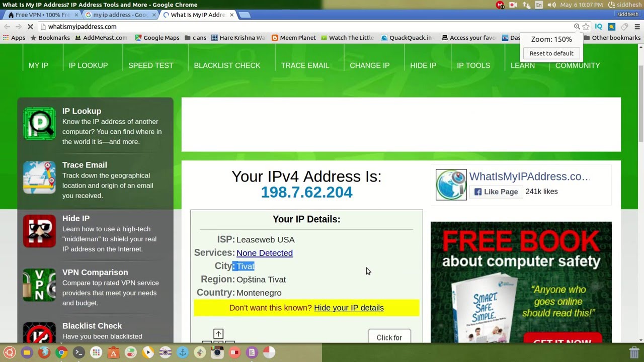The image size is (644, 362).
Task: Click the blue-square yellow extension icon in toolbar
Action: tap(611, 27)
